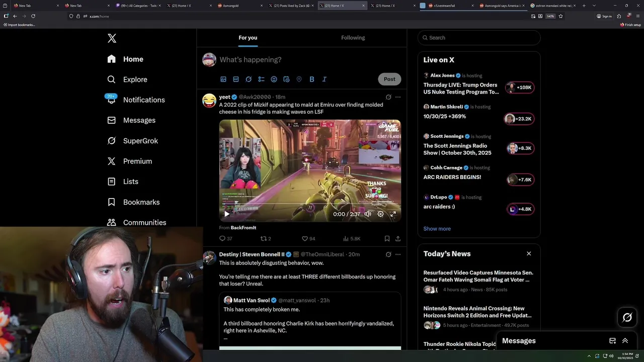Open more options on yeet's post
The width and height of the screenshot is (644, 362).
(397, 97)
